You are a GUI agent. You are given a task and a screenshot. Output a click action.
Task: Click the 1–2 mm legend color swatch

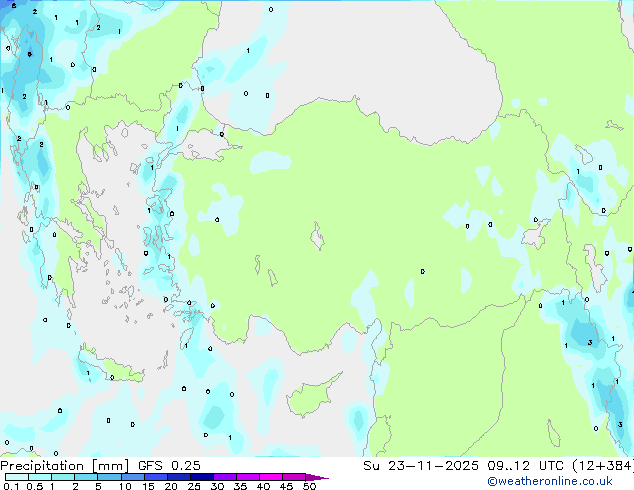63,477
